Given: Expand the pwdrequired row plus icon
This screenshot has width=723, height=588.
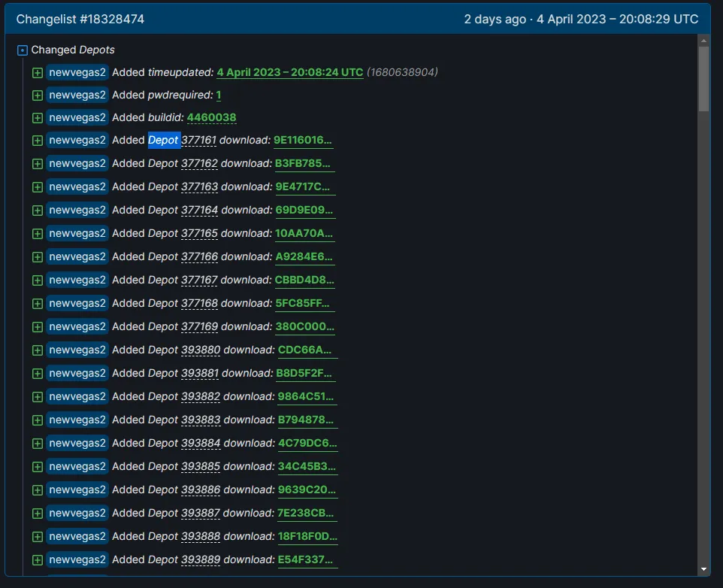Looking at the screenshot, I should coord(38,95).
